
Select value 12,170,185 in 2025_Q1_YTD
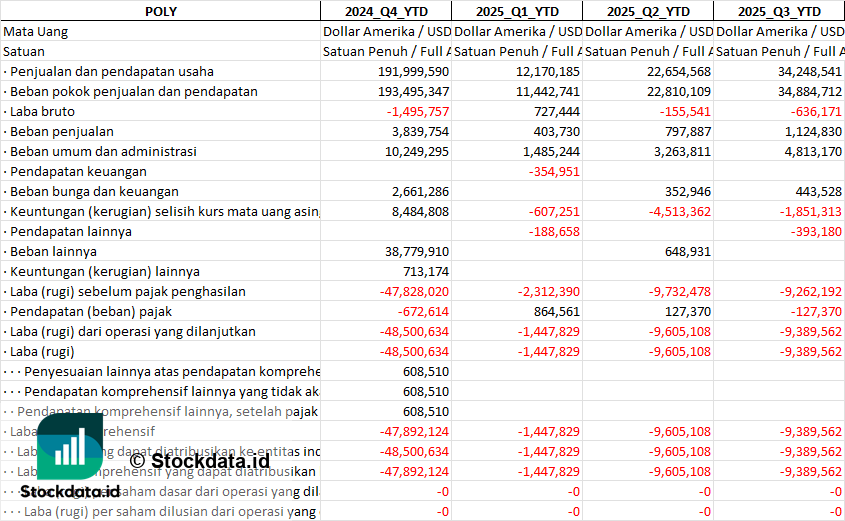point(548,72)
